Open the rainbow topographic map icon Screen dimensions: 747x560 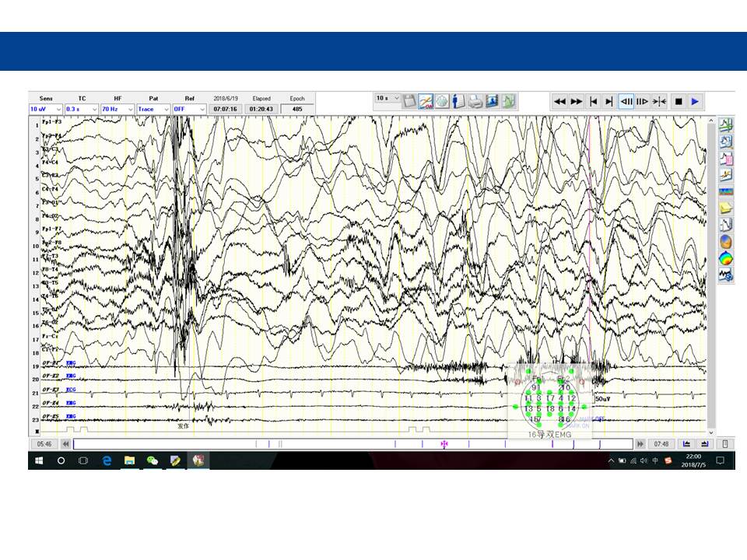click(x=725, y=258)
